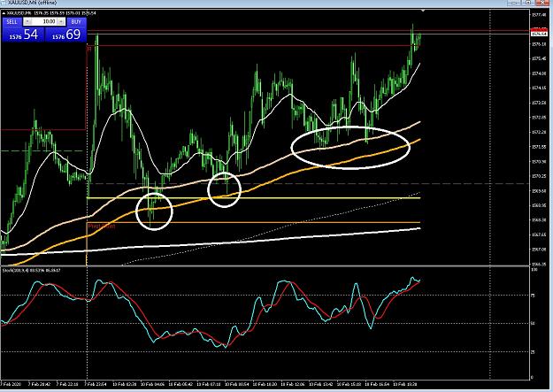553x392 pixels.
Task: Click the XAUUSD symbol text in the title bar
Action: (x=32, y=3)
